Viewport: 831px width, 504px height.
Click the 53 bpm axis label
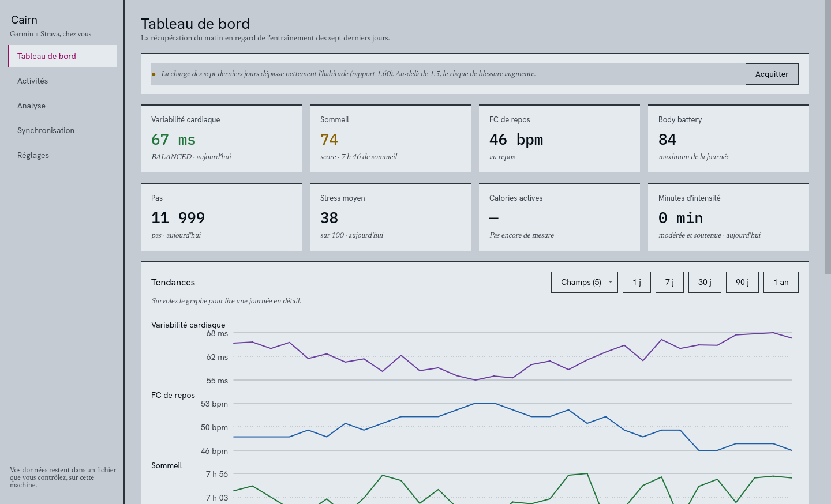[x=214, y=404]
